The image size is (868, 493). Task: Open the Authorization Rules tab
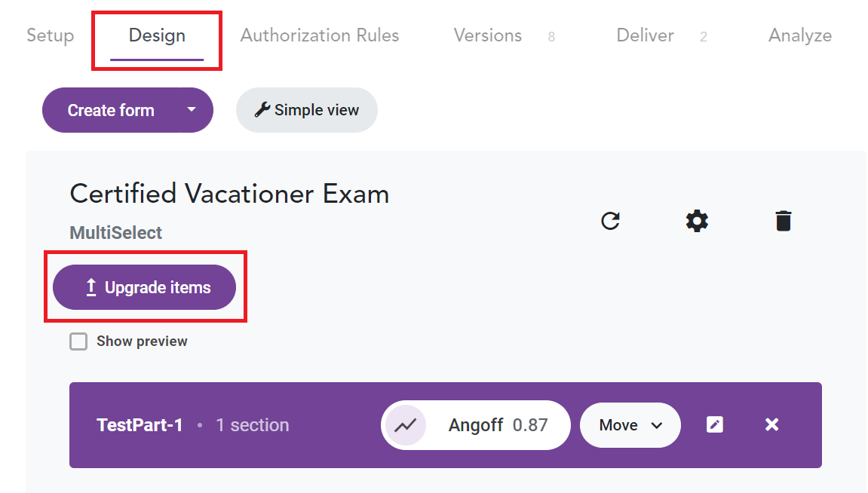click(320, 35)
